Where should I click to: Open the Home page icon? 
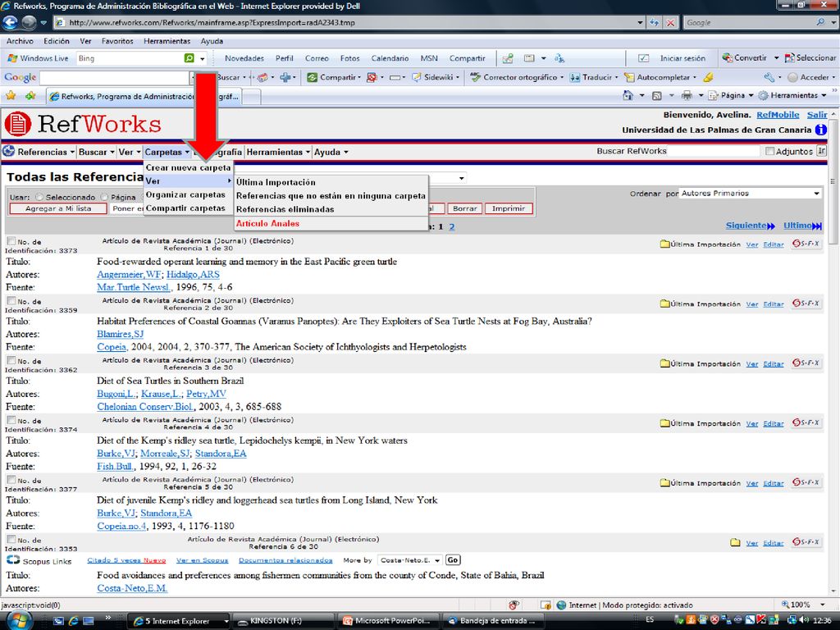[628, 95]
